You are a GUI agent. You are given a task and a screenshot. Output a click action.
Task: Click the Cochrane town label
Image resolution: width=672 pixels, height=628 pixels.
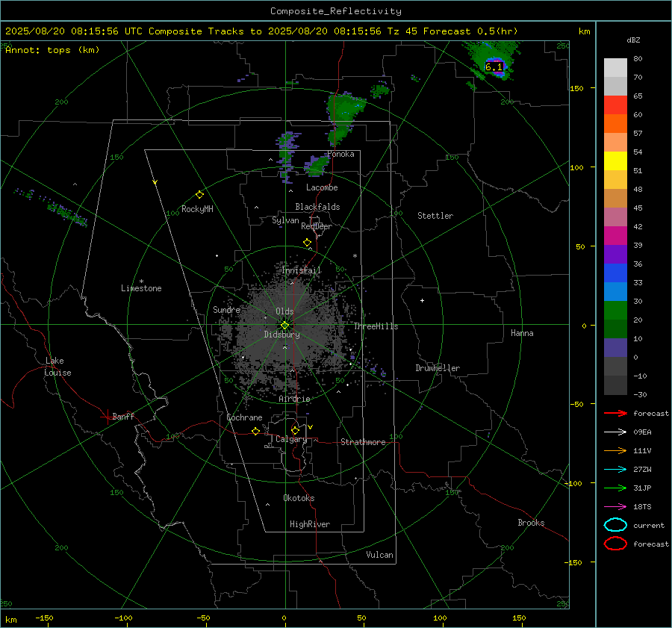(244, 417)
